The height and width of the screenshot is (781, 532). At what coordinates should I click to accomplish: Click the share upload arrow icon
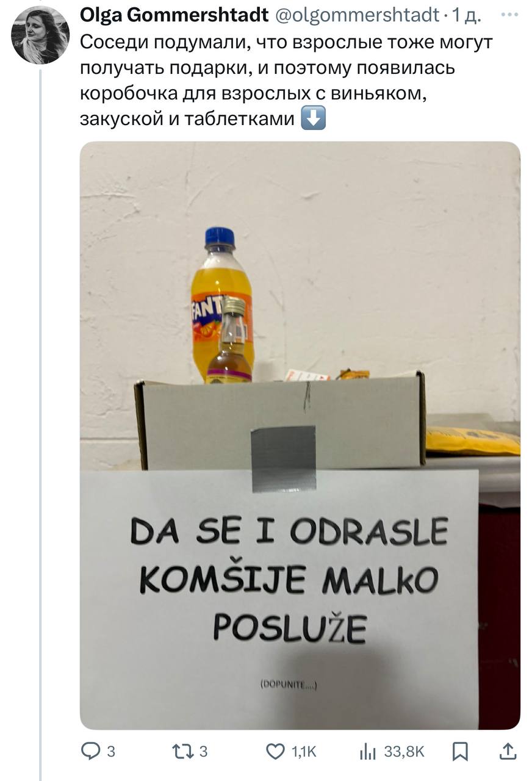[508, 752]
